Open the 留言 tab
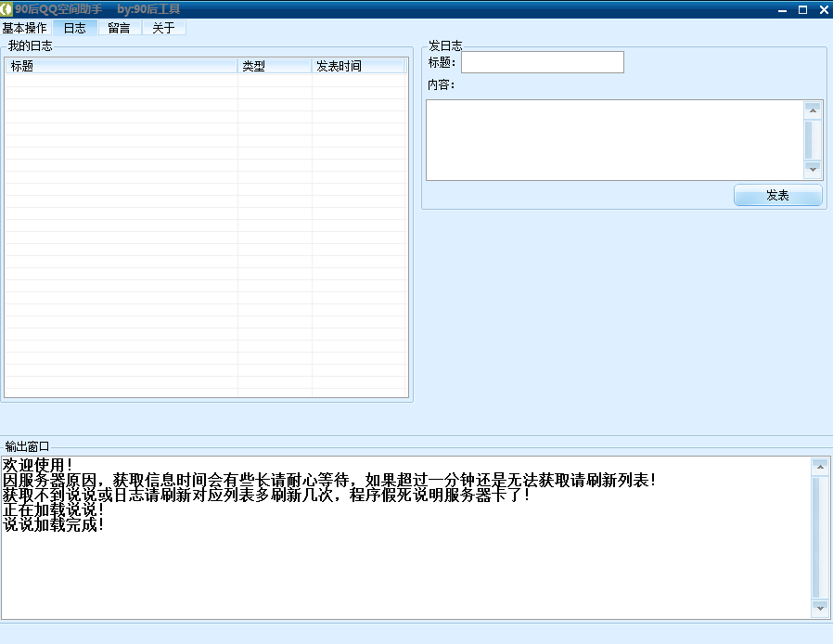 pyautogui.click(x=119, y=28)
